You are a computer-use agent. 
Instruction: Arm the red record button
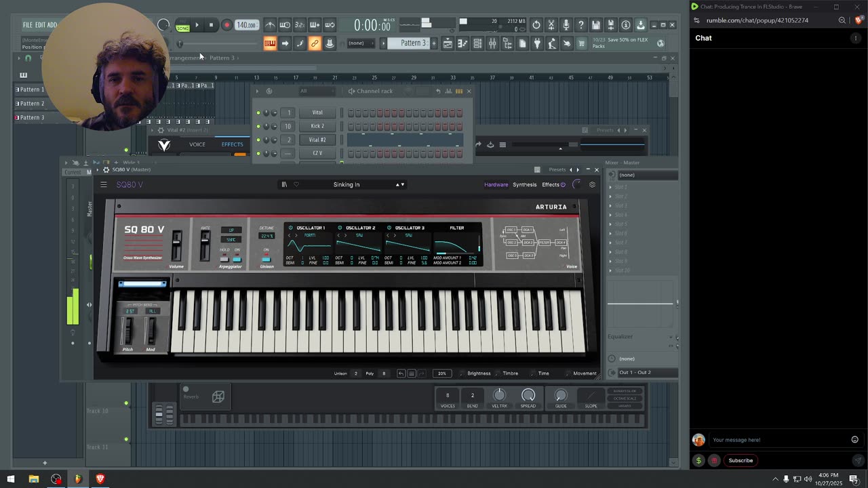pyautogui.click(x=226, y=25)
